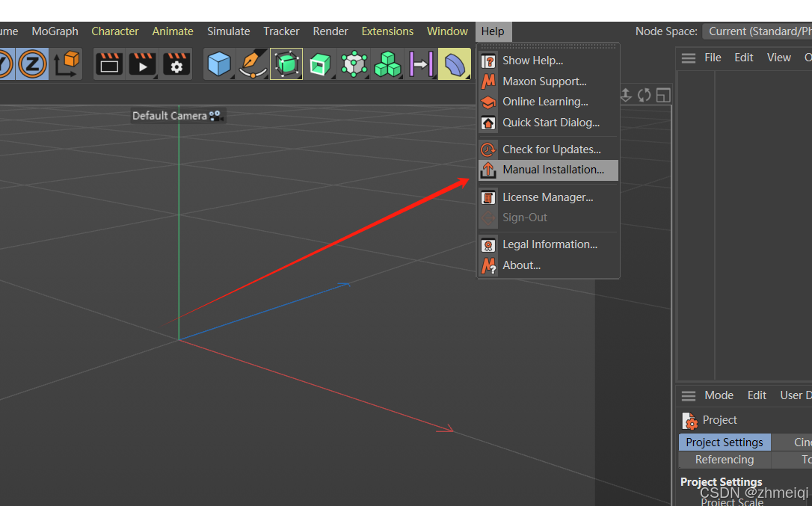Click the Subdivision Surface generator icon
This screenshot has width=812, height=506.
pos(286,64)
